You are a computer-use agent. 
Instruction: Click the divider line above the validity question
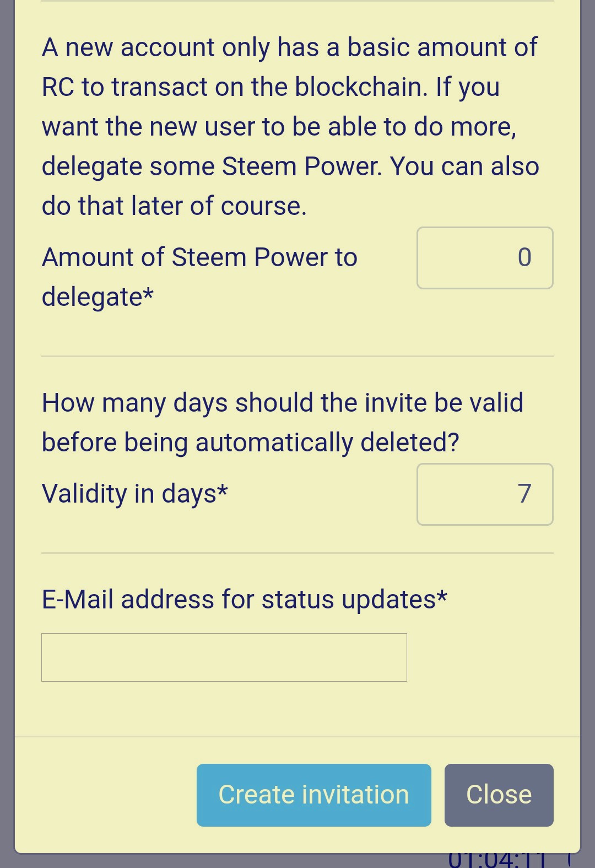[297, 357]
